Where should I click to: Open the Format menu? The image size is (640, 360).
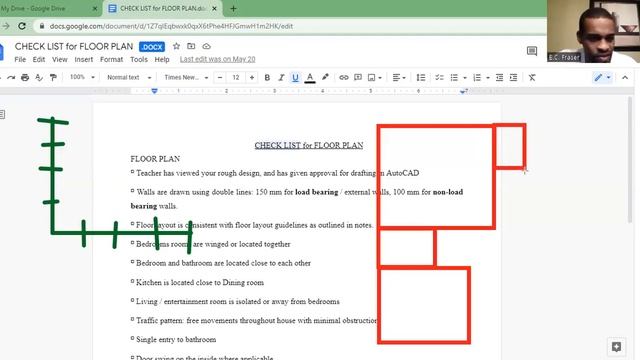point(111,60)
